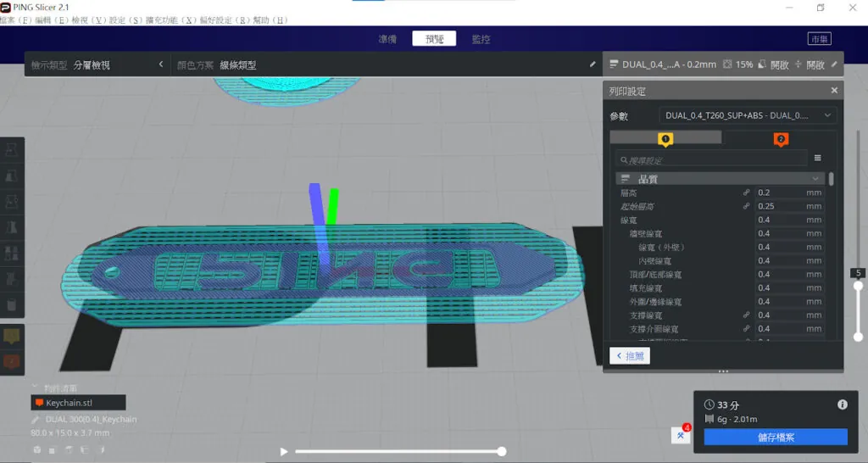Collapse 檢示類型 view type panel arrow

coord(161,64)
